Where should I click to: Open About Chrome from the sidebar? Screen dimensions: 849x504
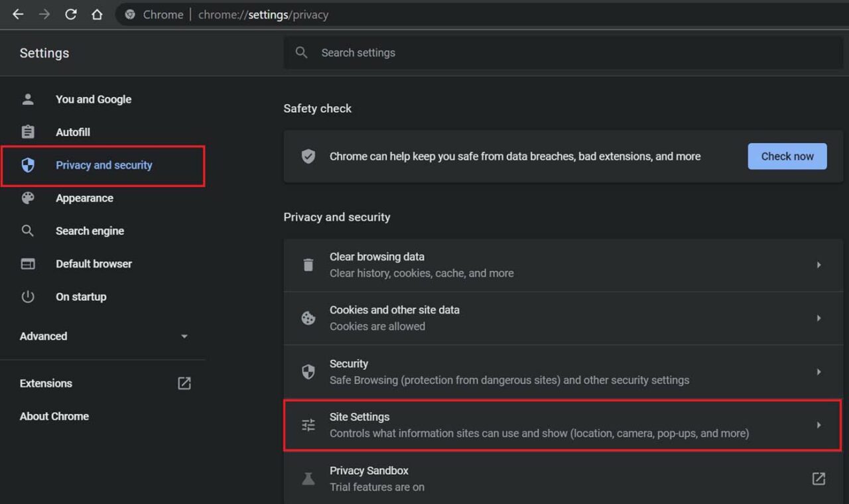point(54,416)
